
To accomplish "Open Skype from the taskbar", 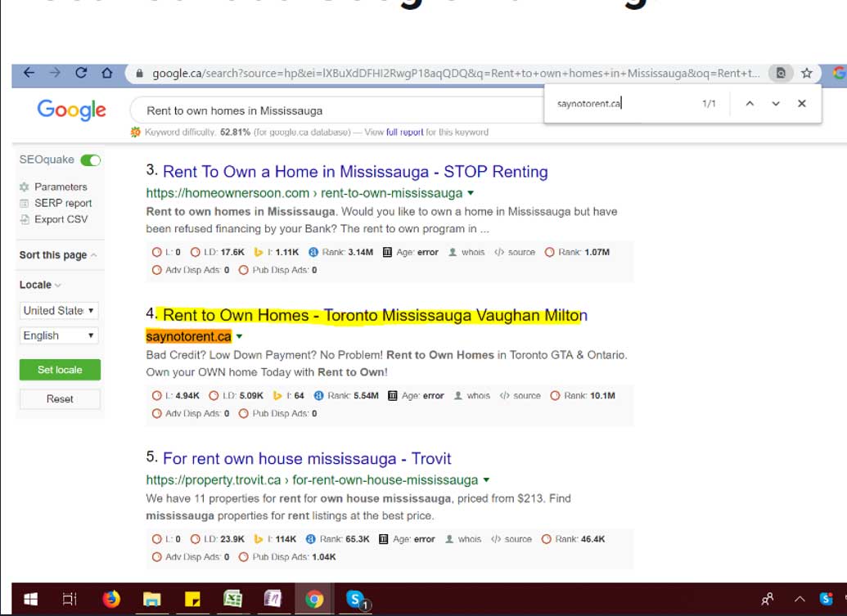I will [x=355, y=600].
